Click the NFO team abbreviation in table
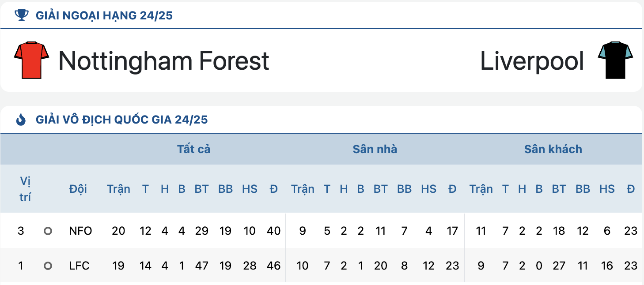 pos(80,231)
